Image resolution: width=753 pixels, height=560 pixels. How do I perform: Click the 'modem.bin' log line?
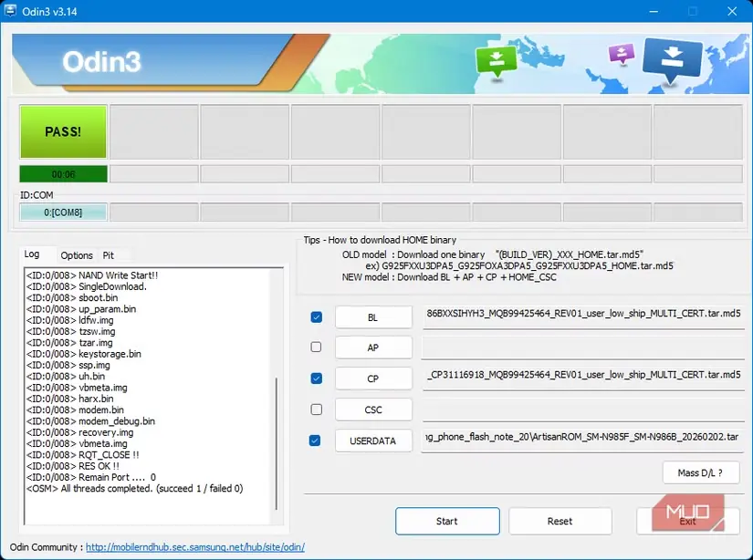tap(75, 410)
